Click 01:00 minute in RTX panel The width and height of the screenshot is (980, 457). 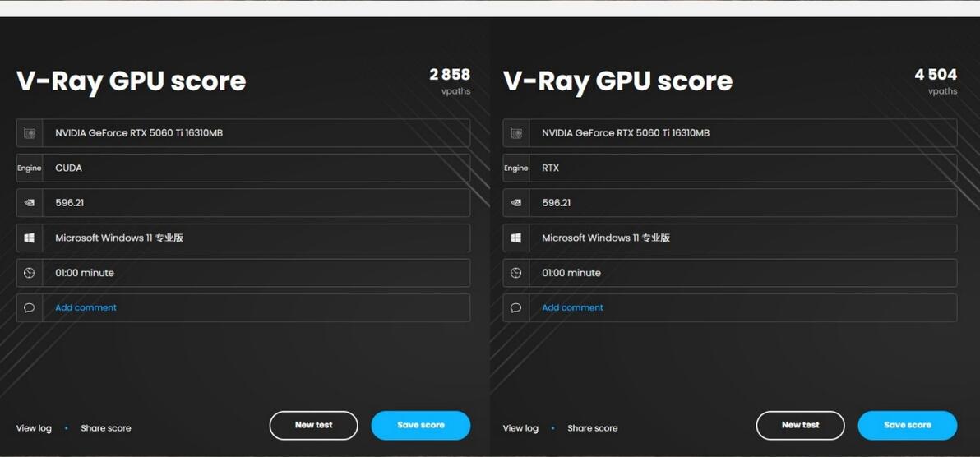click(x=571, y=273)
